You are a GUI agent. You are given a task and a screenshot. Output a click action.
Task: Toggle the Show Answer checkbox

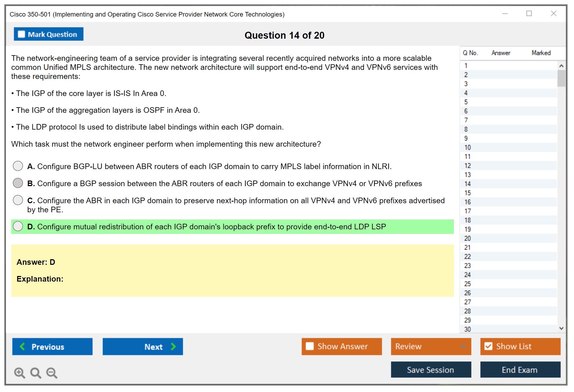click(310, 346)
